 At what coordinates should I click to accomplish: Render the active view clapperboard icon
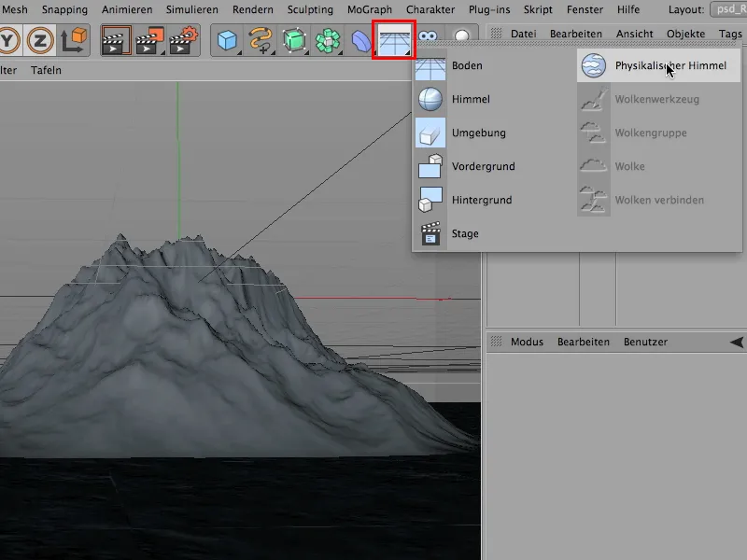(x=115, y=41)
